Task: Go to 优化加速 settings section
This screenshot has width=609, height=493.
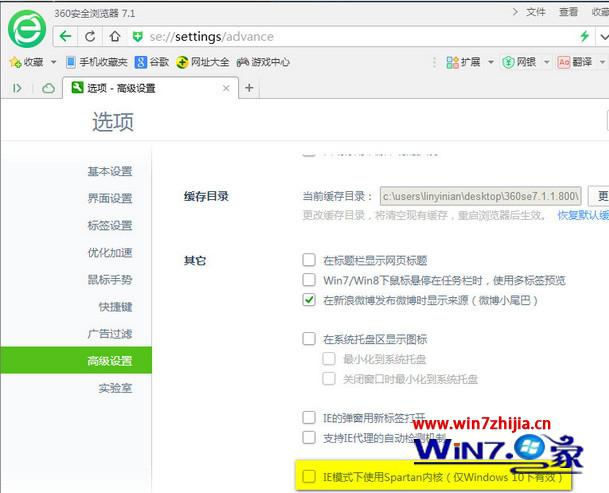Action: (110, 253)
